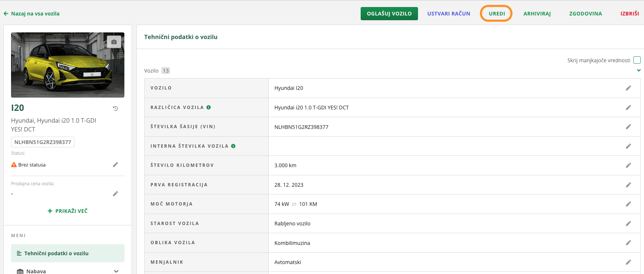
Task: Click the date 28. 12. 2023
Action: tap(289, 185)
